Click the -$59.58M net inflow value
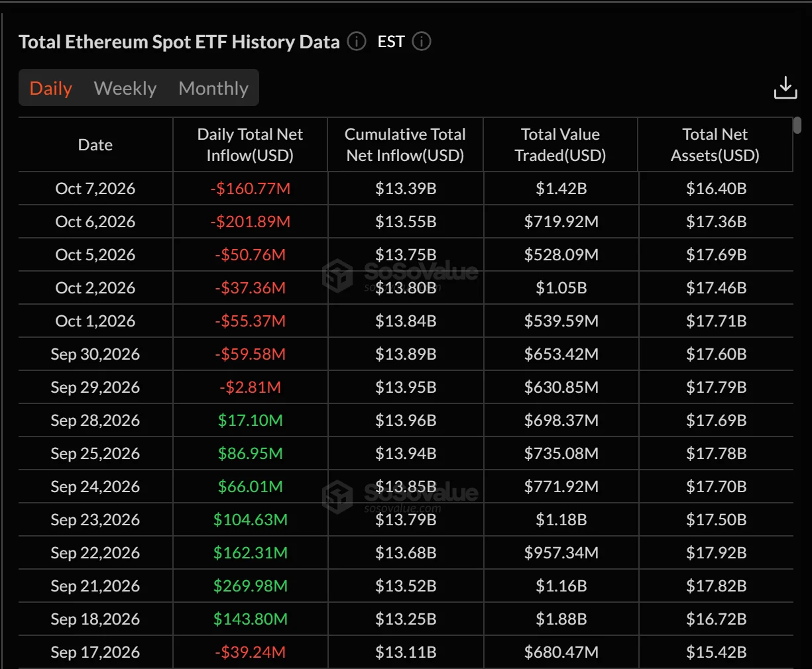 coord(251,354)
